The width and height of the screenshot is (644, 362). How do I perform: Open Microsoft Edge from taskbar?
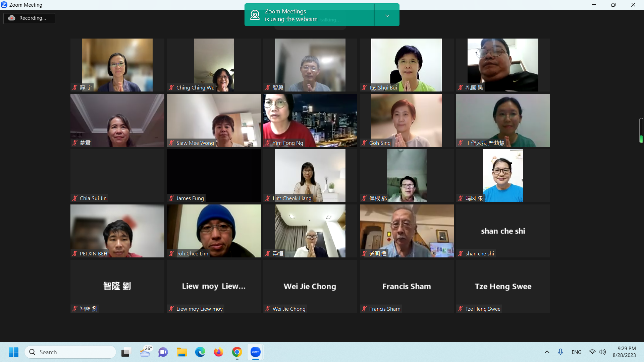[200, 352]
